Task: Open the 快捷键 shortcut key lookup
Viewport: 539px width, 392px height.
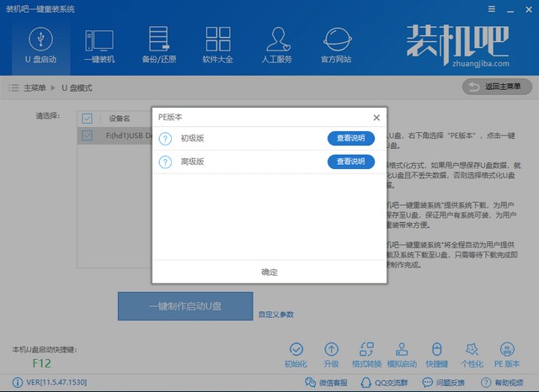Action: click(436, 354)
